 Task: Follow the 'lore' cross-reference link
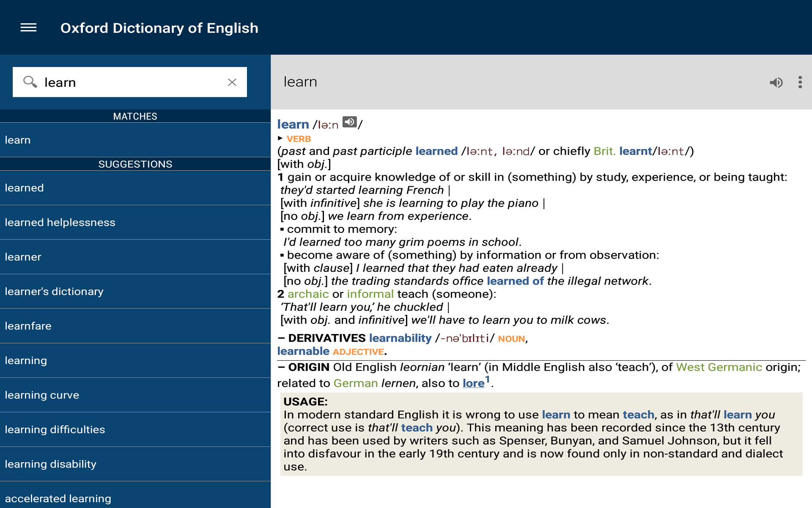(x=474, y=383)
